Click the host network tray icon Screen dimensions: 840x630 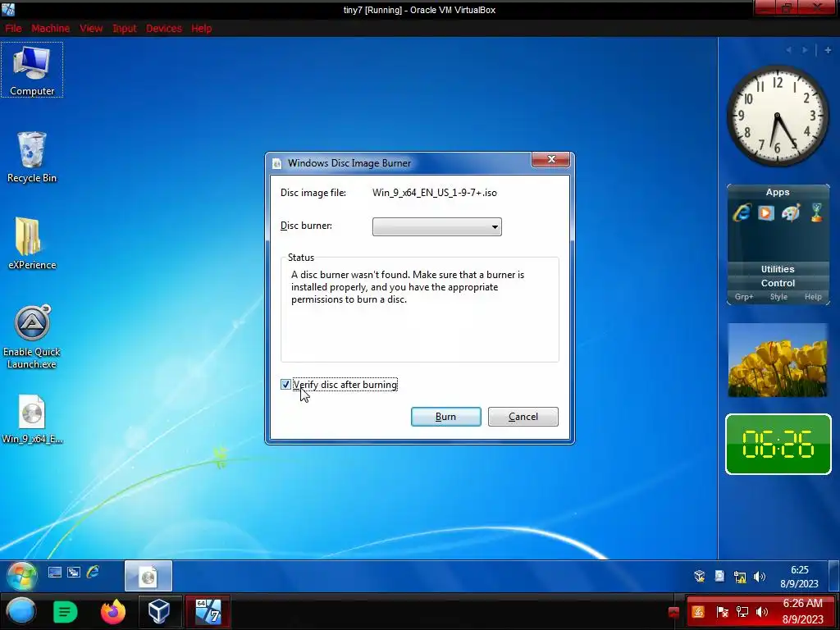742,612
